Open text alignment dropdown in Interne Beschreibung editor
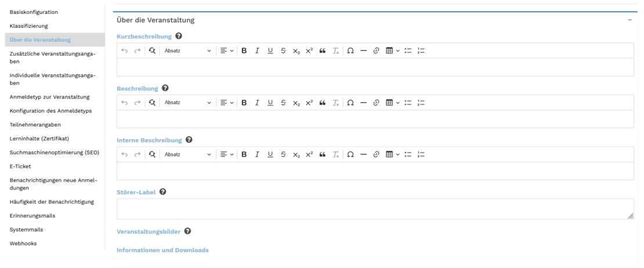The image size is (644, 268). [x=227, y=155]
